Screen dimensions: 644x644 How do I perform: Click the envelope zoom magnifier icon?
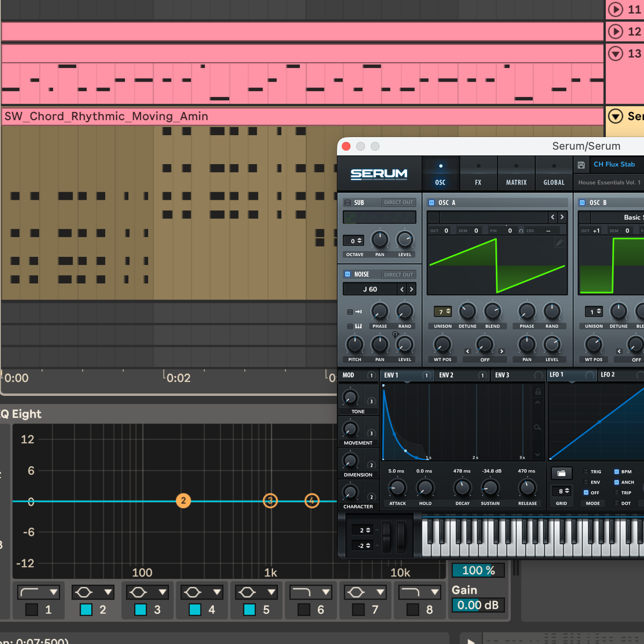click(x=537, y=427)
